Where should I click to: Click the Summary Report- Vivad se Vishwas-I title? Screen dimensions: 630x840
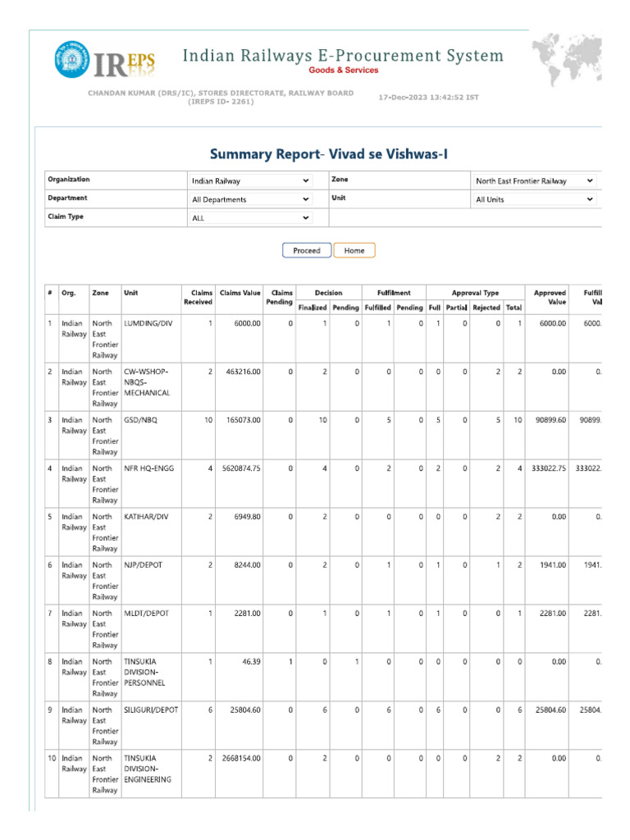(328, 154)
